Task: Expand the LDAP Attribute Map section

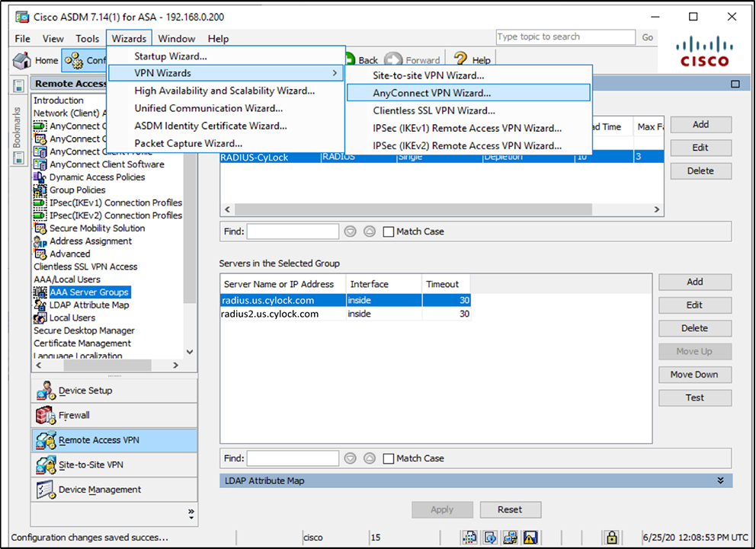Action: pos(720,480)
